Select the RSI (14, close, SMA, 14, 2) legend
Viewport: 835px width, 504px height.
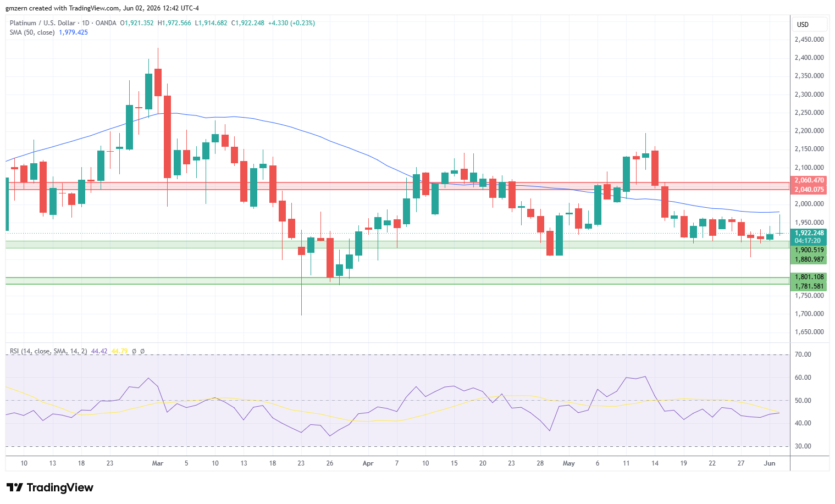(x=48, y=351)
